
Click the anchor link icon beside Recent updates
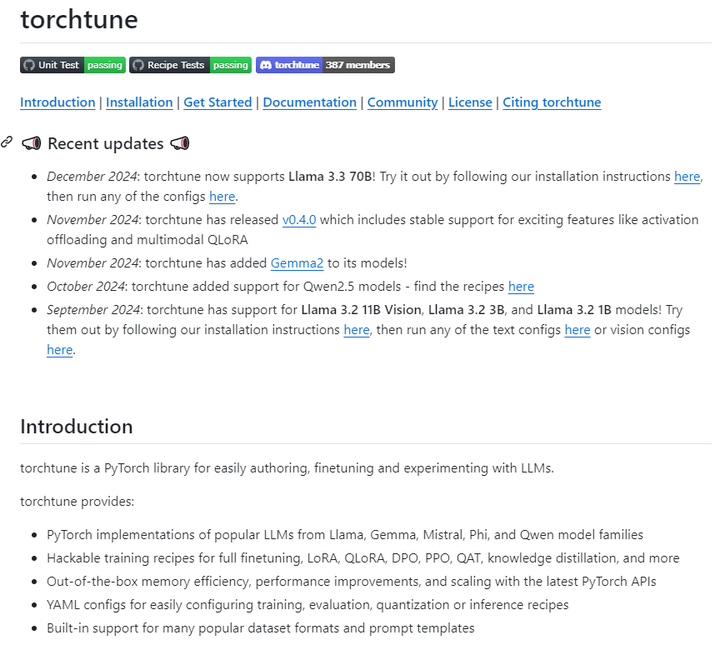tap(7, 143)
